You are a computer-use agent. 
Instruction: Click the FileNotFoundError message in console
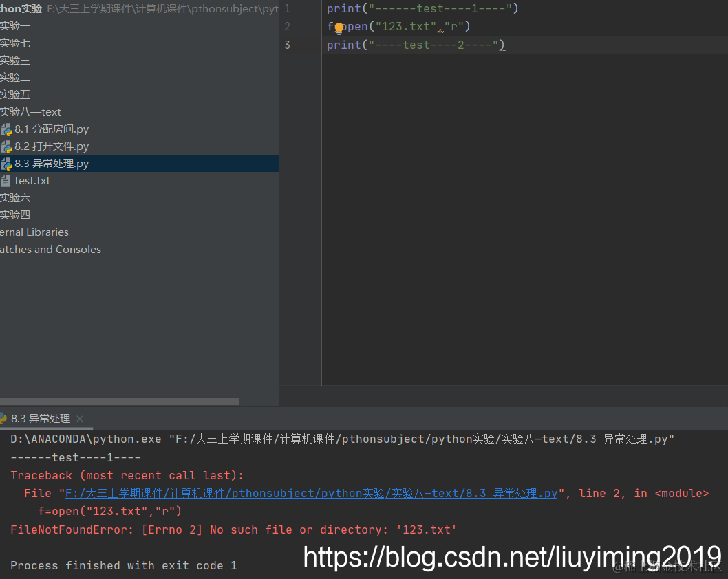coord(233,529)
